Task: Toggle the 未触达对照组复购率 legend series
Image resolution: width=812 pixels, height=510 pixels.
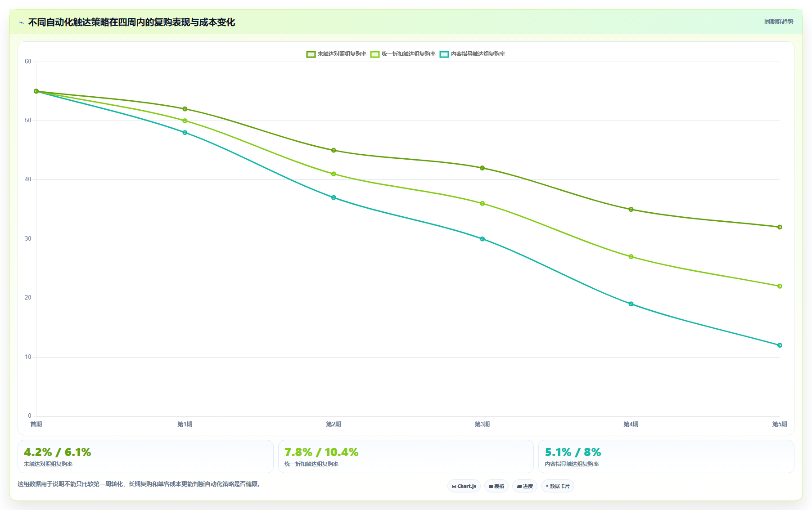Action: coord(336,54)
